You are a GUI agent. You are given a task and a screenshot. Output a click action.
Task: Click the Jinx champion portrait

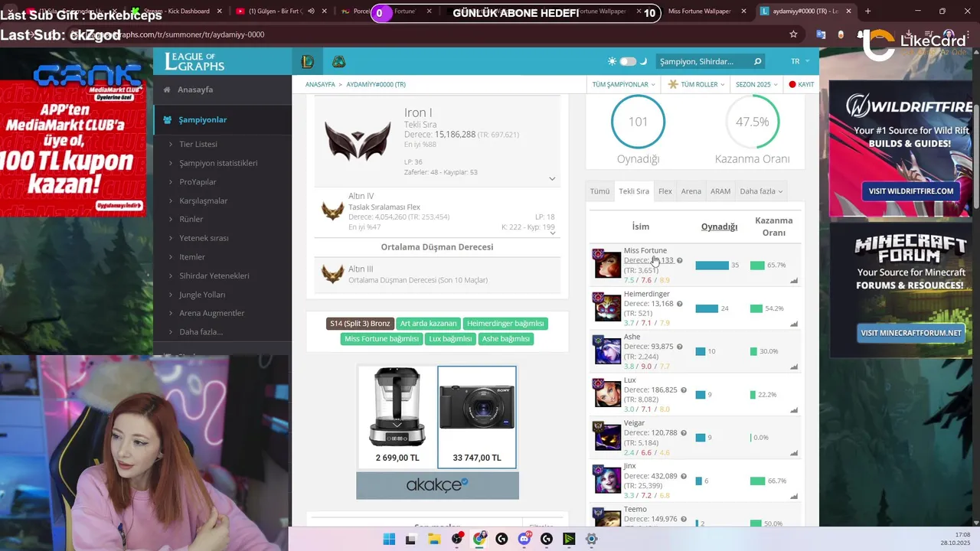click(607, 480)
